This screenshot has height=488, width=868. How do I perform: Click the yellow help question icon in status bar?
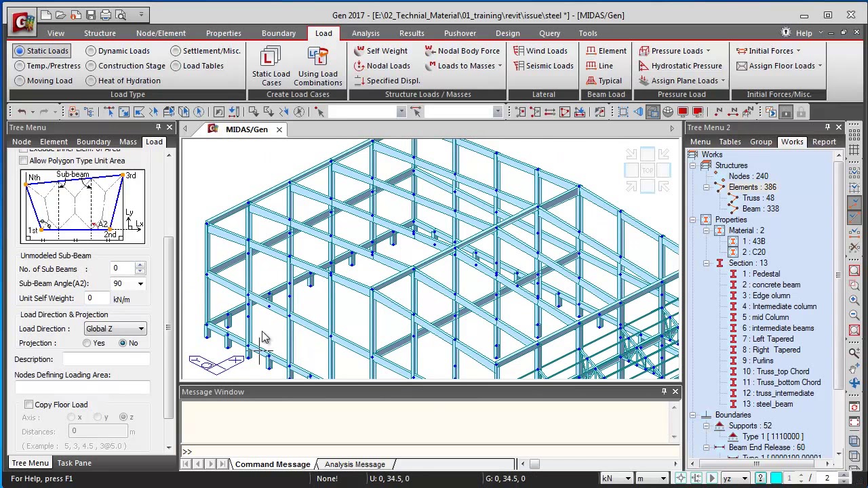coord(761,479)
